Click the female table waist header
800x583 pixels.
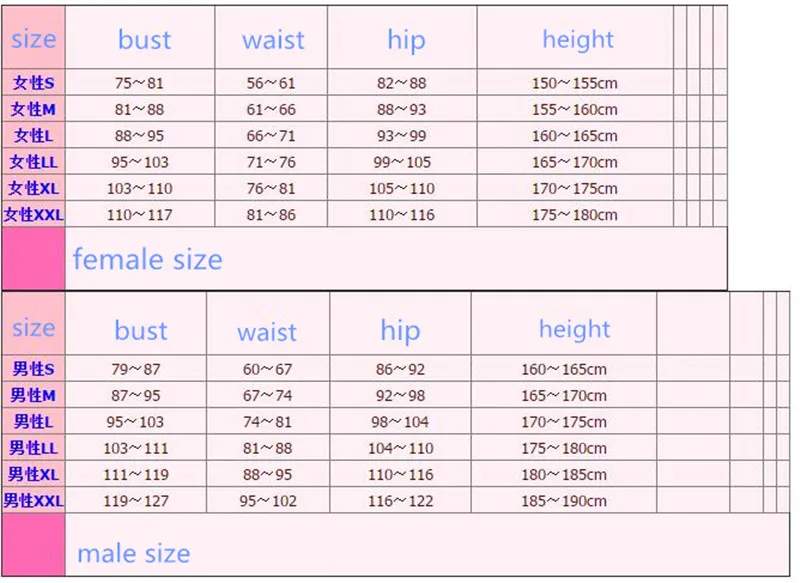click(273, 40)
